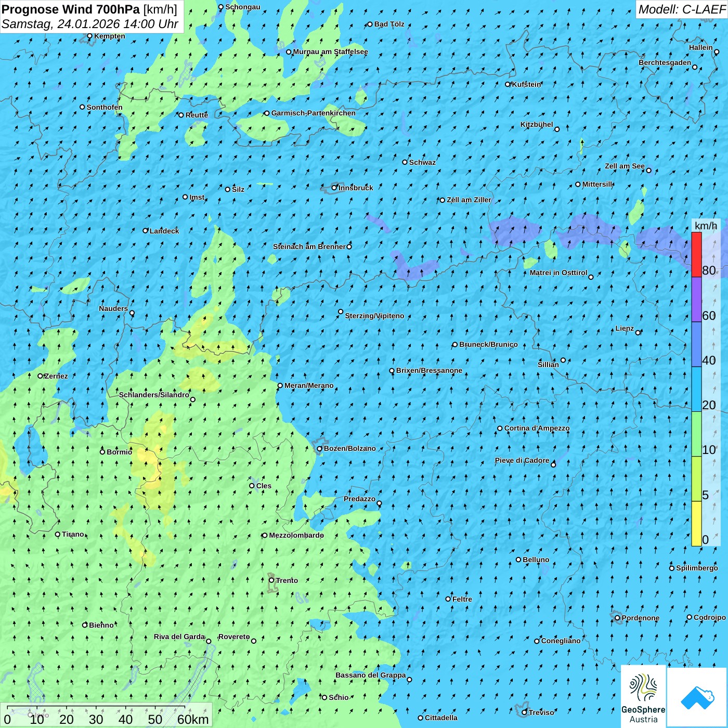This screenshot has width=728, height=728.
Task: Click the Nauders marker dot
Action: coord(132,313)
